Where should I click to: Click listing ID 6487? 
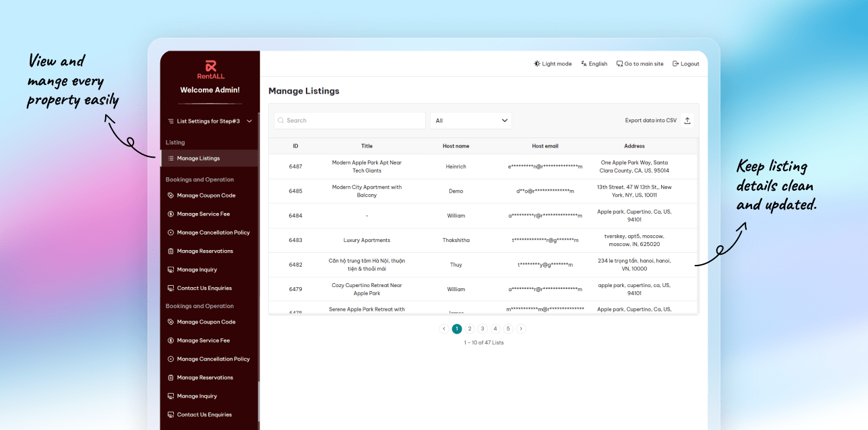(x=295, y=166)
